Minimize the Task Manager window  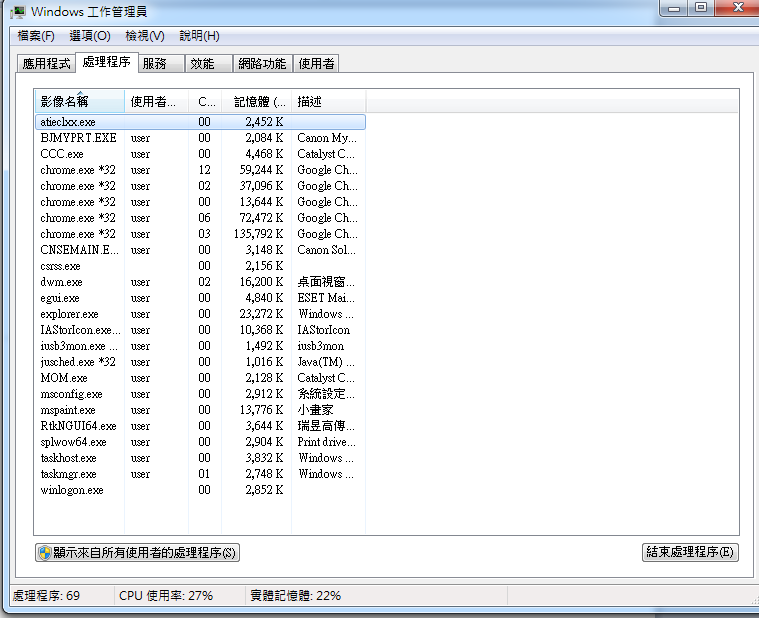pos(674,8)
